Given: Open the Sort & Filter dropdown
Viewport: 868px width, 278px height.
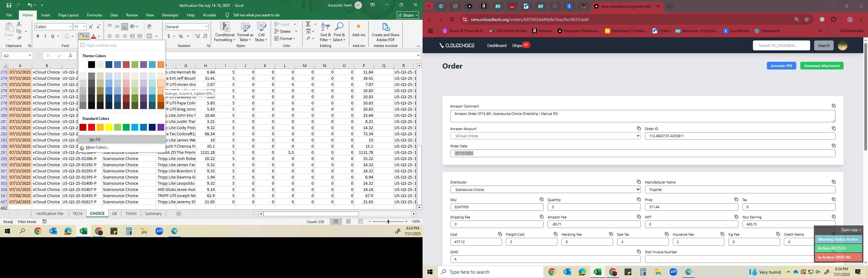Looking at the screenshot, I should click(325, 32).
